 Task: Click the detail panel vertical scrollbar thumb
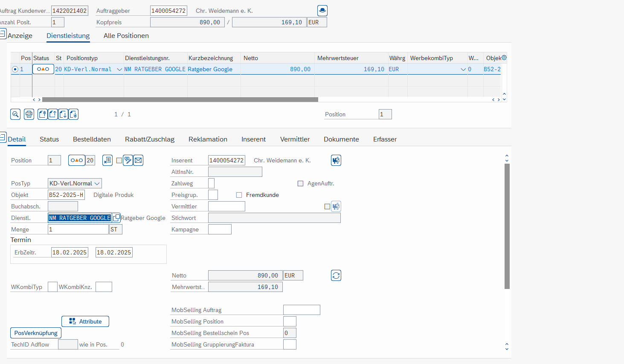(507, 226)
